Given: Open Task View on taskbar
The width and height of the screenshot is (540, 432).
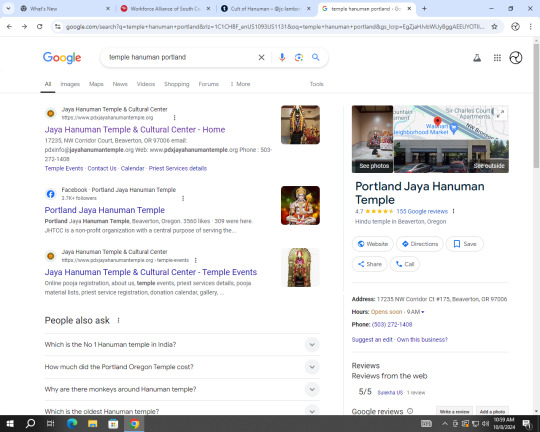Looking at the screenshot, I should point(51,423).
